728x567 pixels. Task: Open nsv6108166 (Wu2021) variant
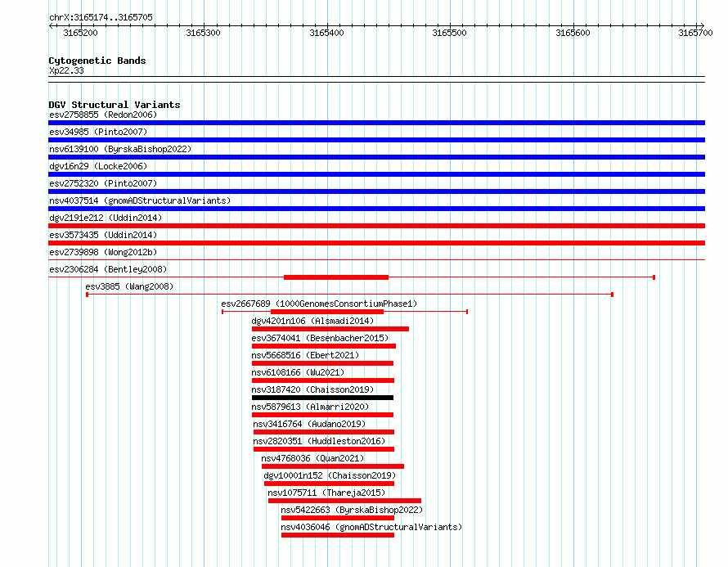pyautogui.click(x=298, y=372)
